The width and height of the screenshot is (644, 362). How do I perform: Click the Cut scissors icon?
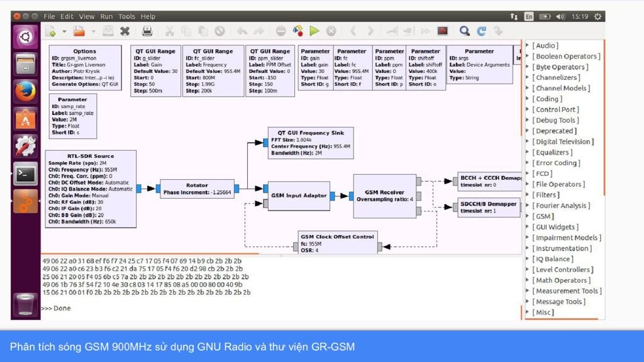coord(170,31)
